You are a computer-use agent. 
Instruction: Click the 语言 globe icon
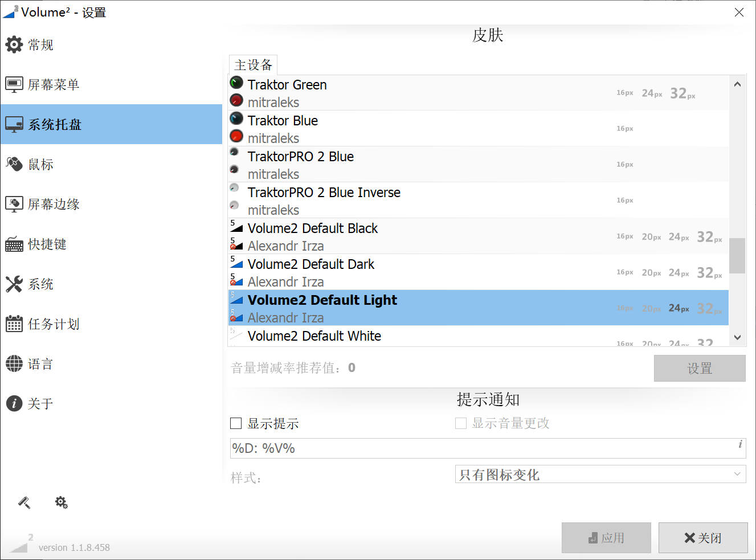coord(14,363)
